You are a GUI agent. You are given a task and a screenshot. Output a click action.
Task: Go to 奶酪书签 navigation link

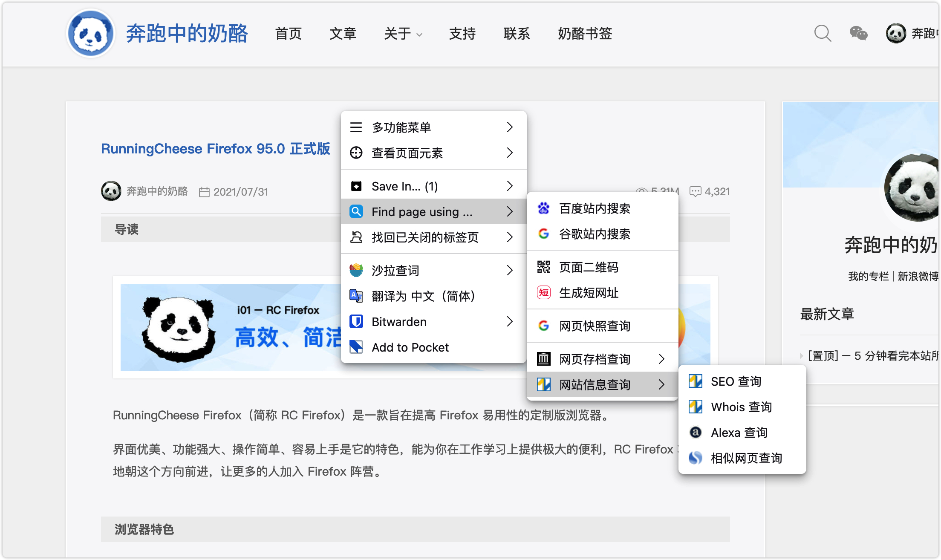[x=585, y=34]
